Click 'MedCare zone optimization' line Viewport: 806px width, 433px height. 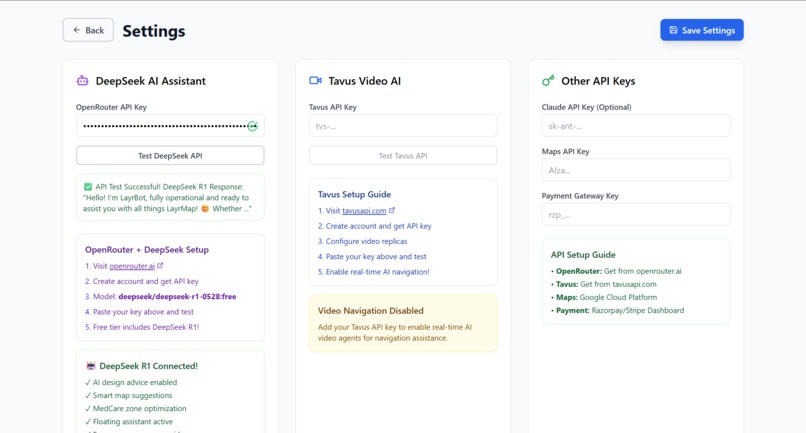[x=136, y=409]
